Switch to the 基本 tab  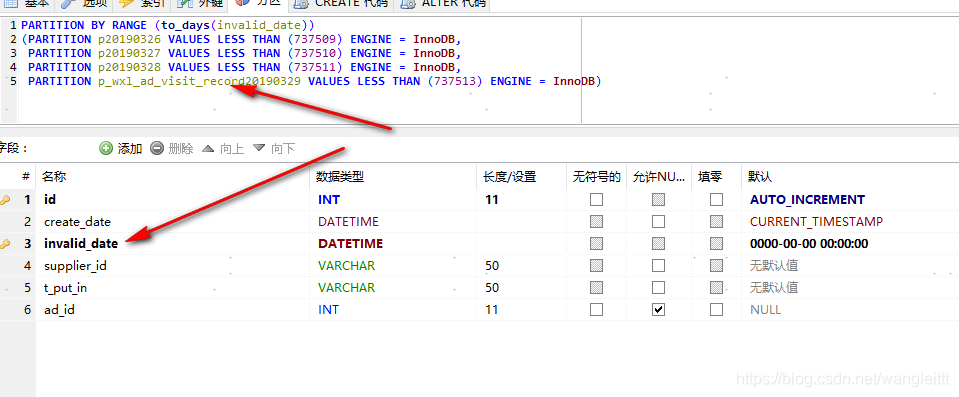click(x=27, y=4)
